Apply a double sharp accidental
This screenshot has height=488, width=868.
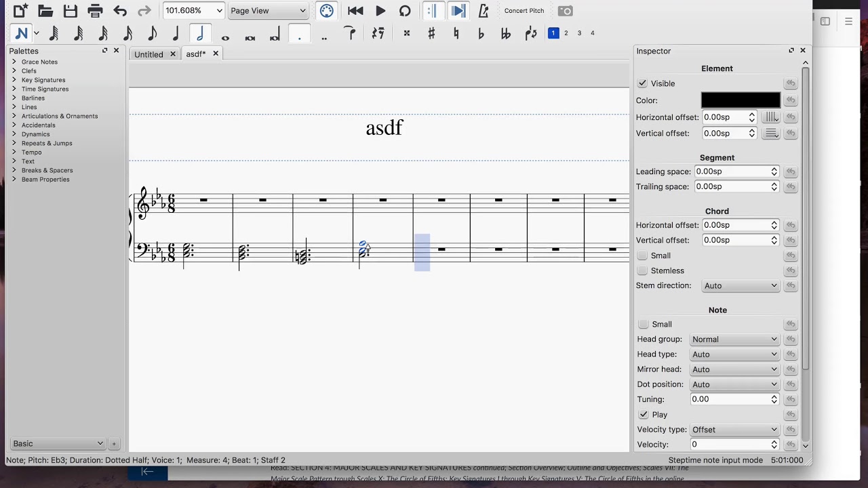click(407, 33)
